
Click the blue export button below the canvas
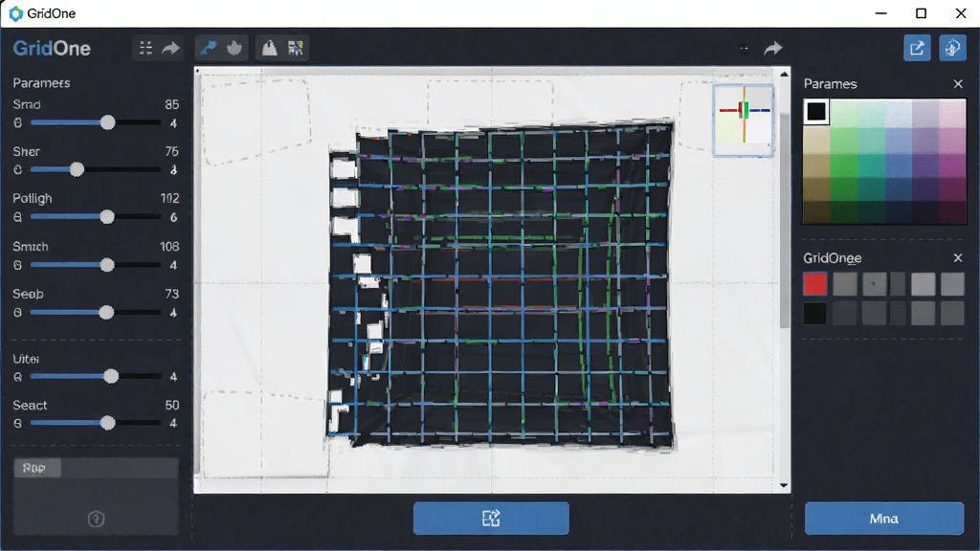pos(491,518)
